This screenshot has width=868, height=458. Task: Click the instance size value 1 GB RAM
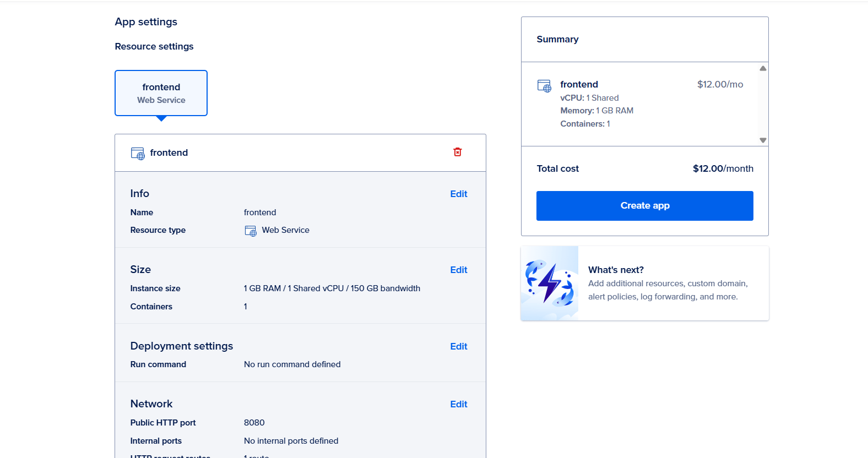[x=332, y=288]
